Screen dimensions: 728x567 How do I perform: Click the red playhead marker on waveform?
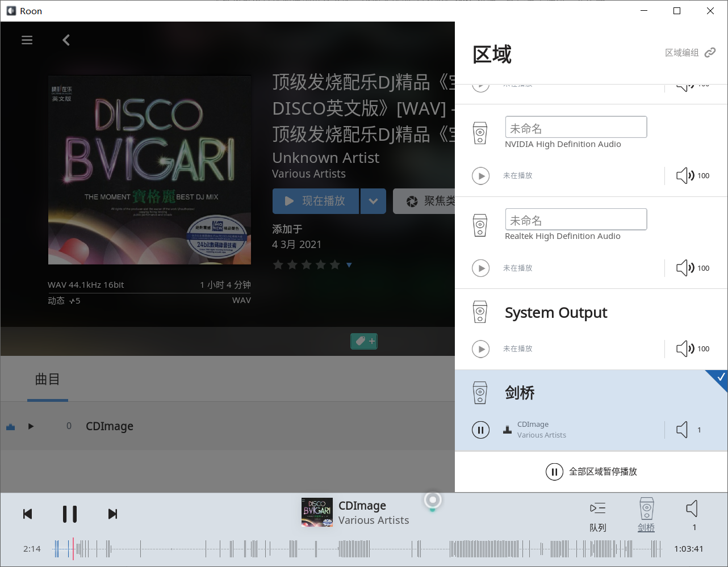coord(73,549)
